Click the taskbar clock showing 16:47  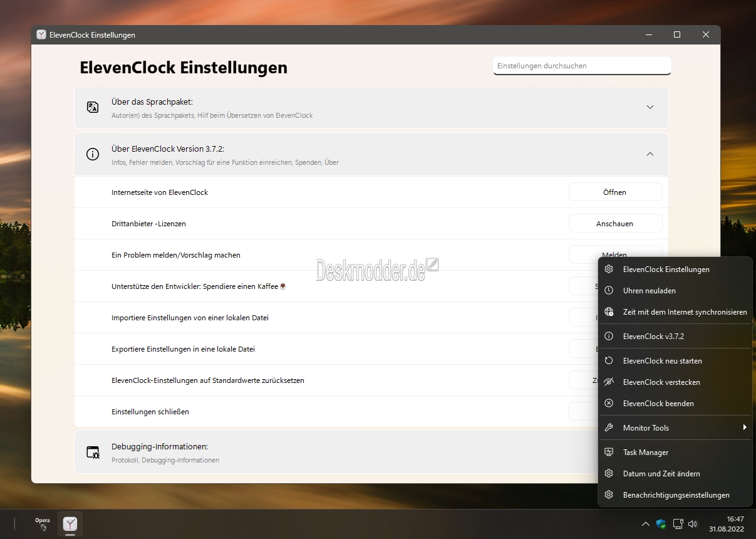(x=727, y=524)
